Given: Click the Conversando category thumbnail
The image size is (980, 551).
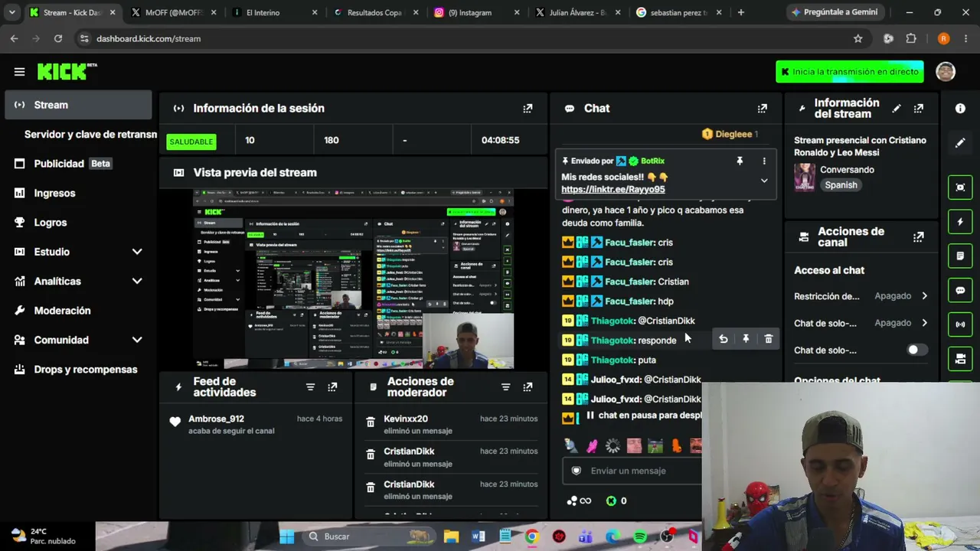Looking at the screenshot, I should click(x=805, y=177).
